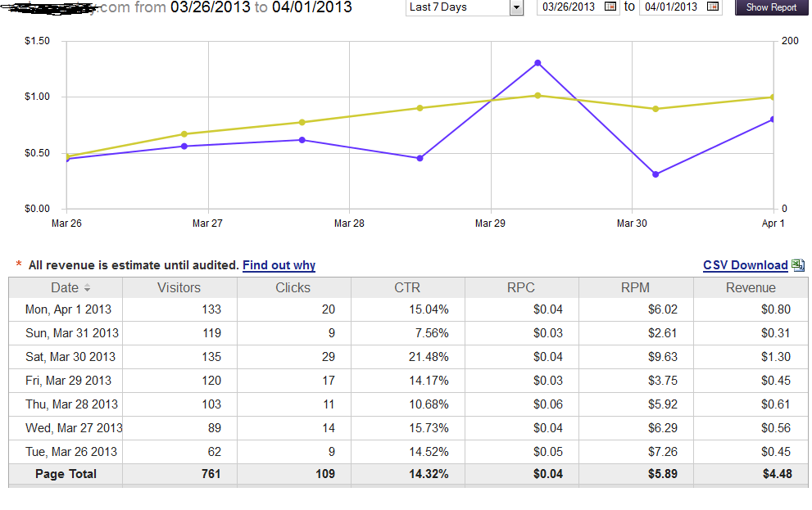Click the 21.48% CTR value
This screenshot has width=812, height=510.
pos(429,357)
